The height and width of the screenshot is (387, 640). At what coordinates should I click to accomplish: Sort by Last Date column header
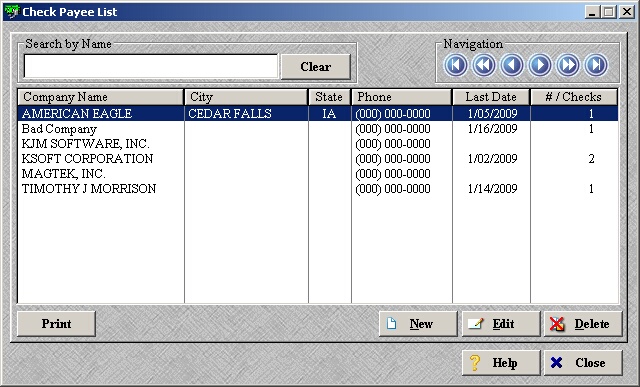tap(491, 97)
